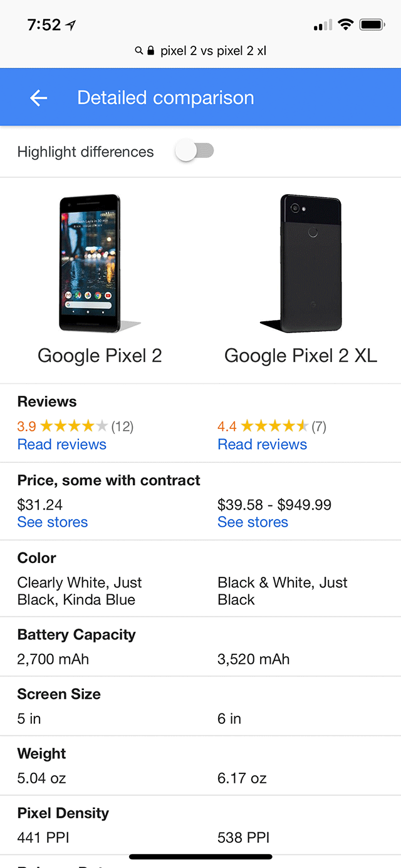
Task: Tap the battery status icon
Action: 372,25
